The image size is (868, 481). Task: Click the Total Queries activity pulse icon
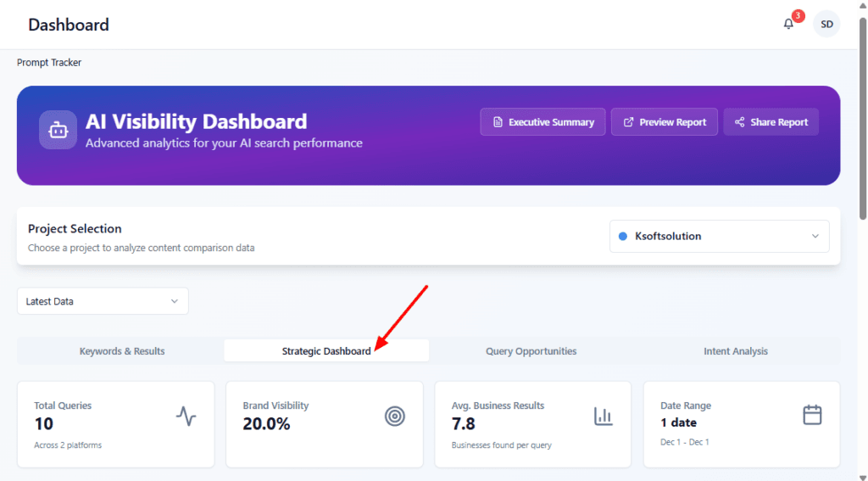pos(186,416)
